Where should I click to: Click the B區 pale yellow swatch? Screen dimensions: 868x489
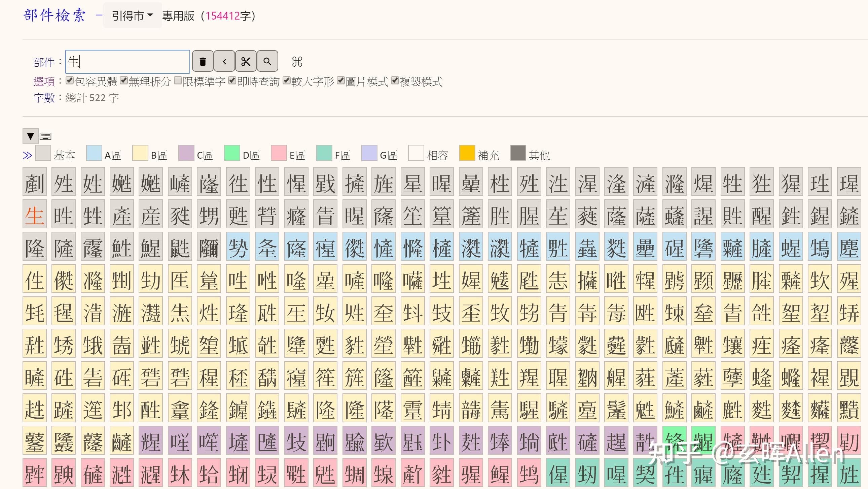pyautogui.click(x=140, y=153)
